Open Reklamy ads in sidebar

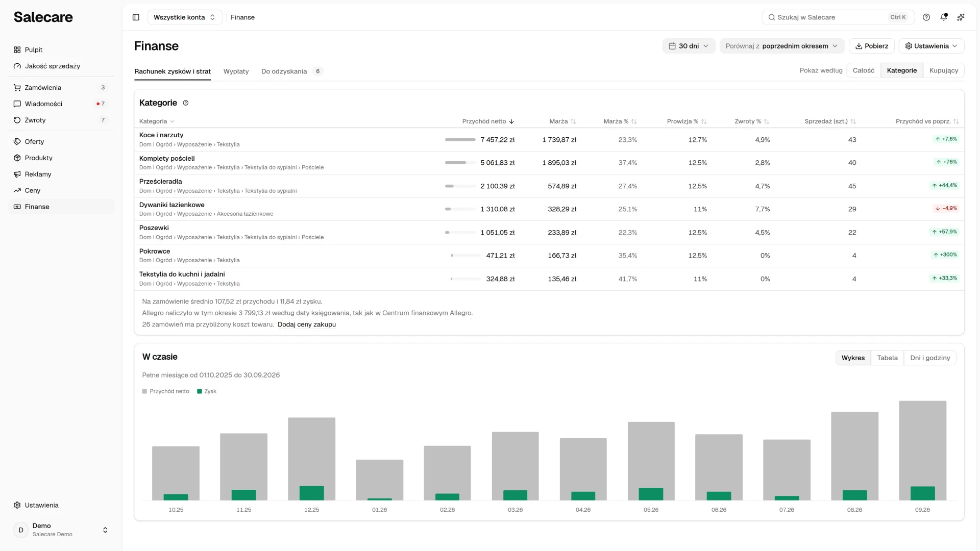tap(61, 174)
